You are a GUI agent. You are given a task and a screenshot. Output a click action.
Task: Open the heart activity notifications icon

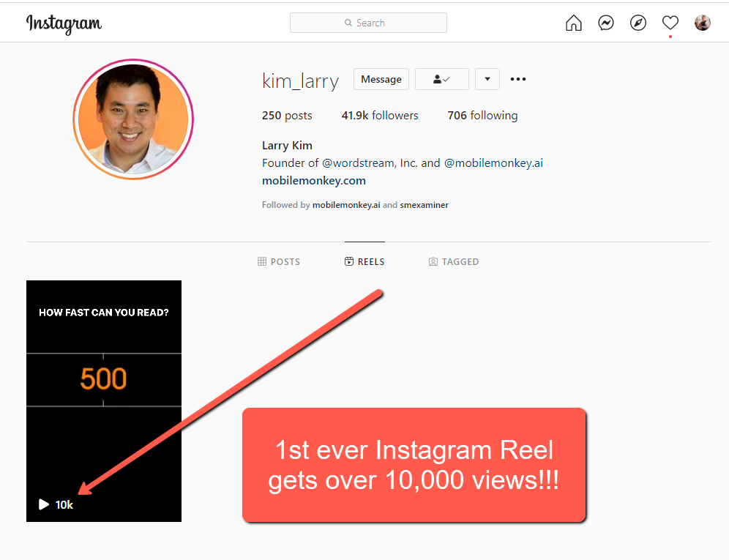point(670,23)
